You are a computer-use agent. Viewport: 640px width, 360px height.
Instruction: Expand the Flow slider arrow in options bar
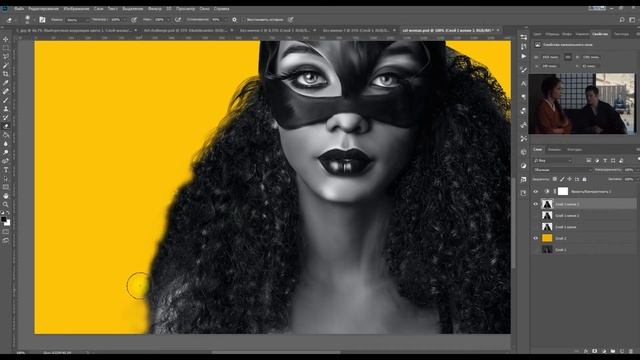(168, 20)
